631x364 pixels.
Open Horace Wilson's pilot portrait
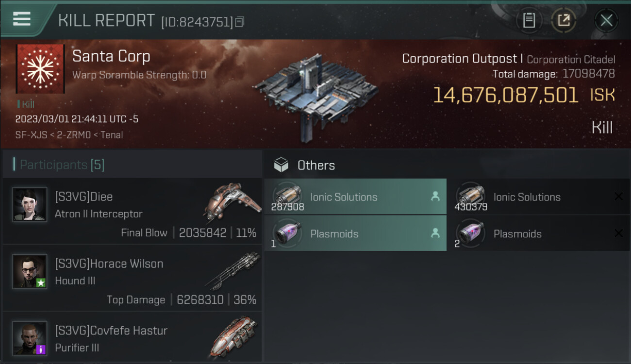(x=30, y=272)
